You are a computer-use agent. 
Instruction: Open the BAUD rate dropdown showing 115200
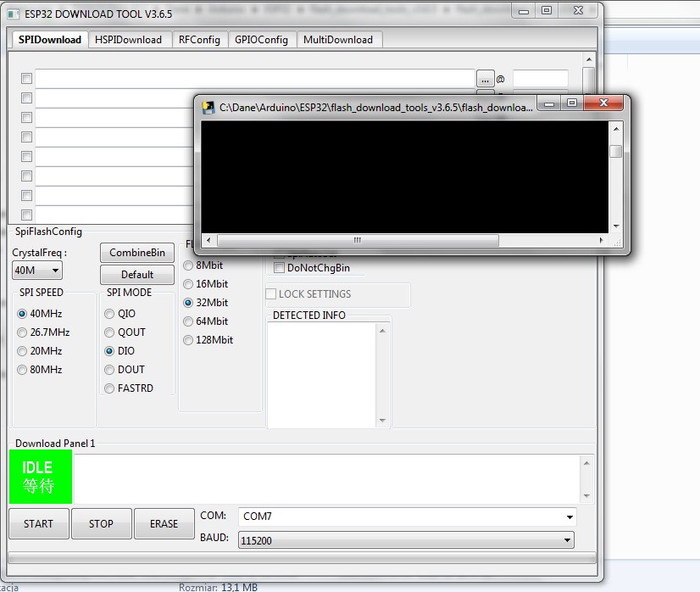(x=406, y=540)
